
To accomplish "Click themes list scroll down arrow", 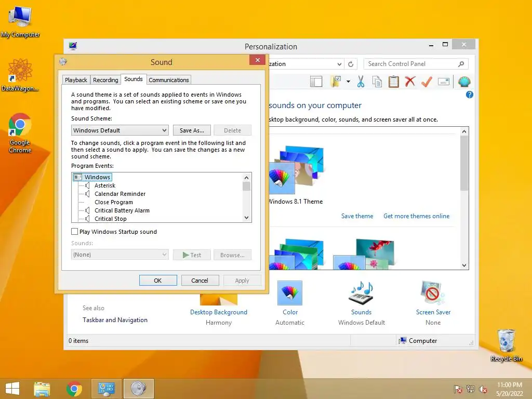I will [464, 265].
